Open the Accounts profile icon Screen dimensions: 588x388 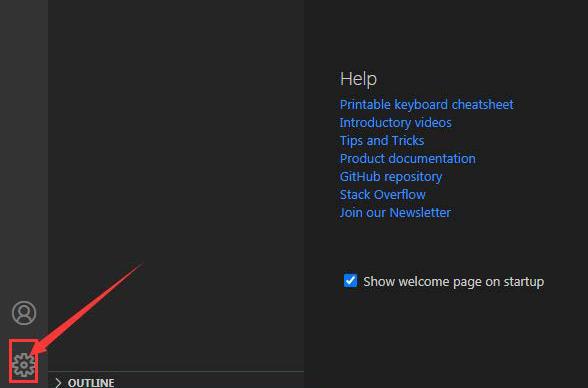coord(24,313)
